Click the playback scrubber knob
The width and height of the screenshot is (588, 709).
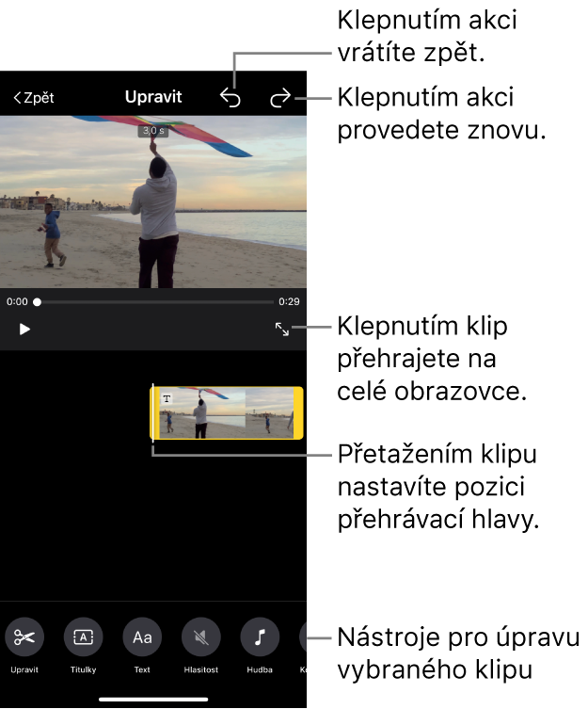tap(37, 302)
